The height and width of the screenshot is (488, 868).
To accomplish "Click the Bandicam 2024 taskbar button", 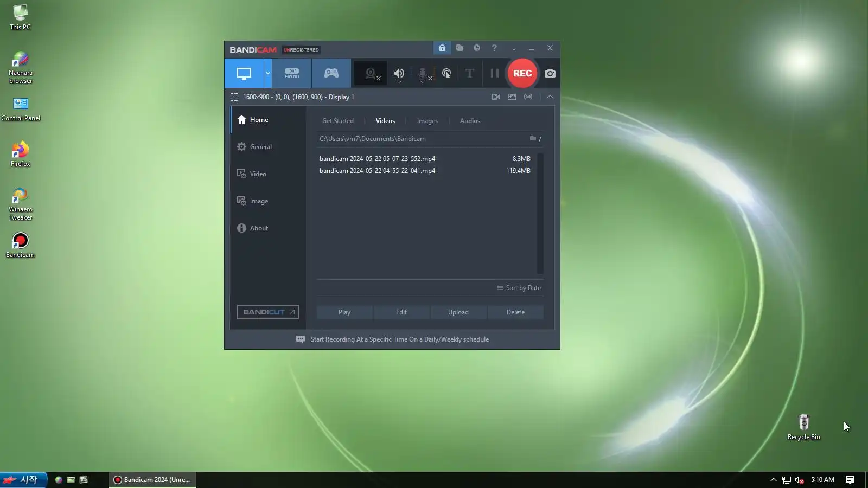I will coord(152,480).
